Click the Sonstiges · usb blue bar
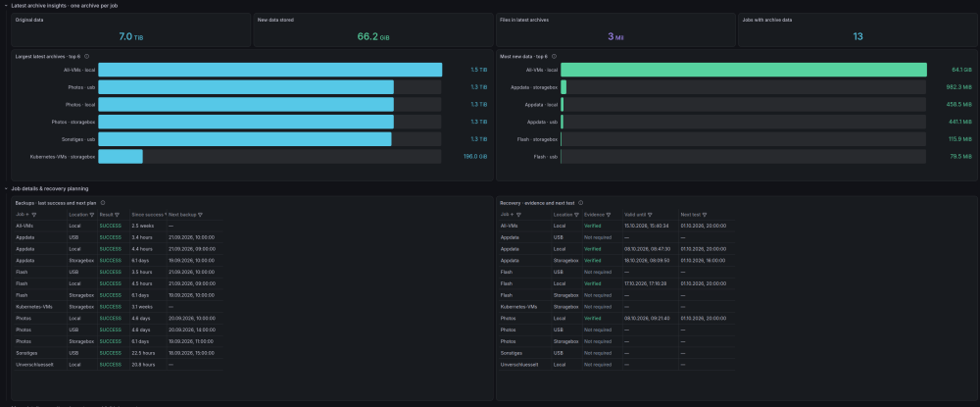Image resolution: width=980 pixels, height=407 pixels. click(244, 139)
